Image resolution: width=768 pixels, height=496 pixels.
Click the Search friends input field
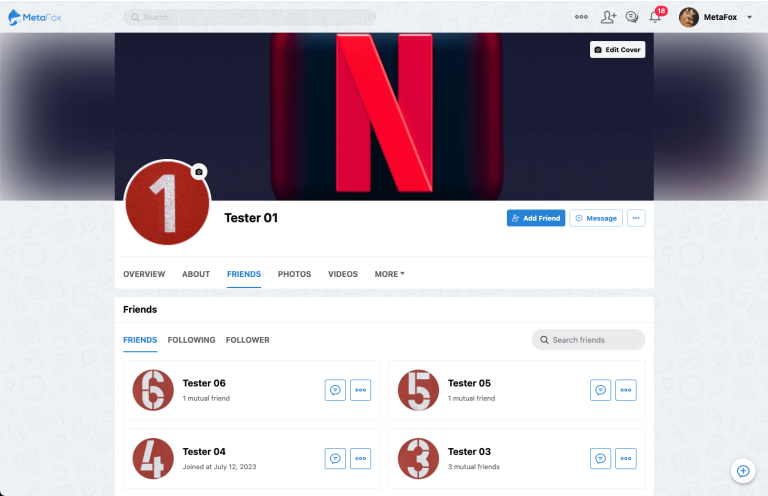[x=588, y=340]
